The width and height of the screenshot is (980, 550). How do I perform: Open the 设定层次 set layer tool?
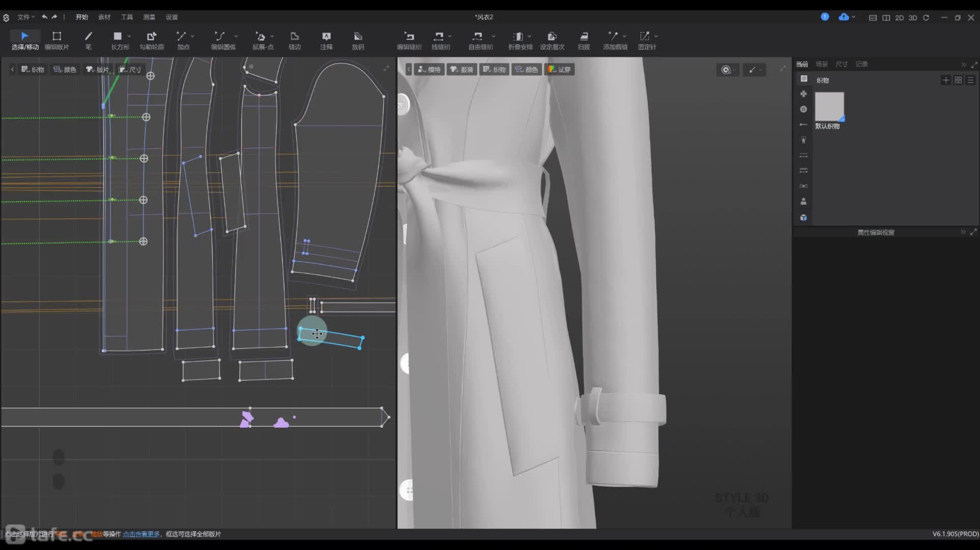[552, 40]
